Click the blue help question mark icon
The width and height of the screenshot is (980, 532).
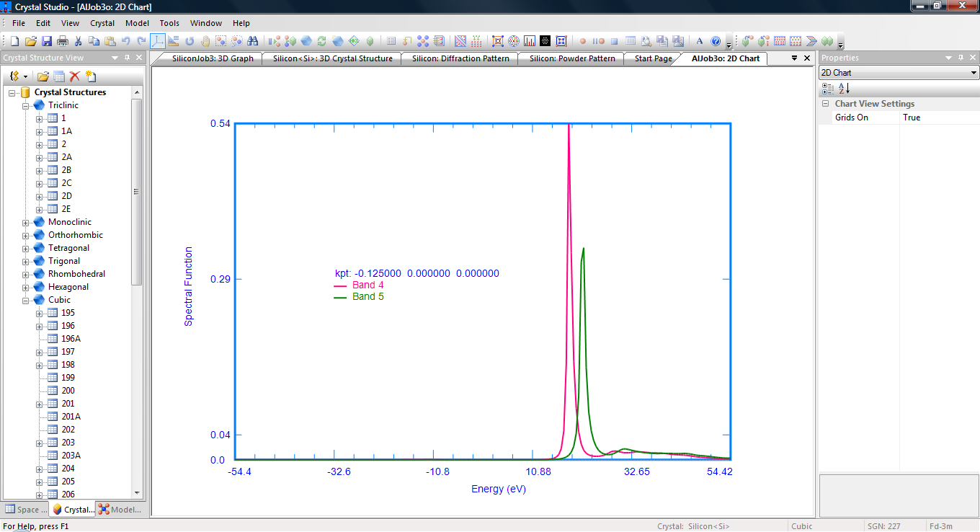pyautogui.click(x=716, y=41)
